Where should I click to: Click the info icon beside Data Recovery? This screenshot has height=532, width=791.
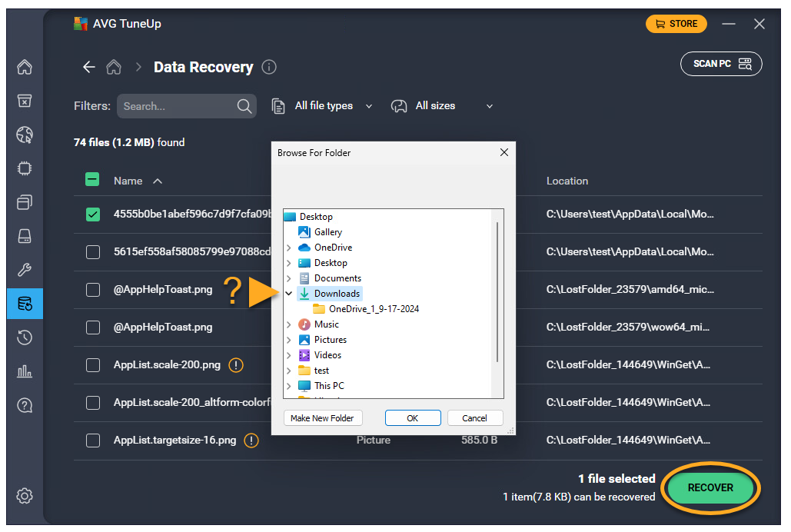point(268,67)
